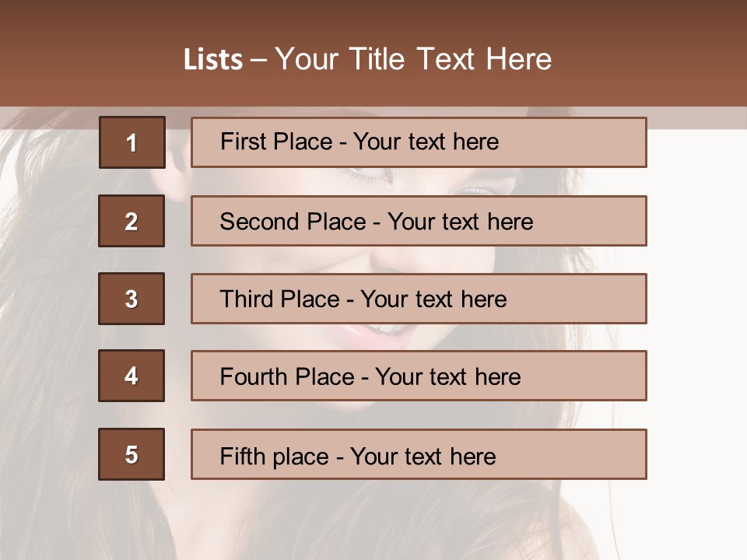
Task: Click empty brown header area left of title
Action: tap(86, 59)
